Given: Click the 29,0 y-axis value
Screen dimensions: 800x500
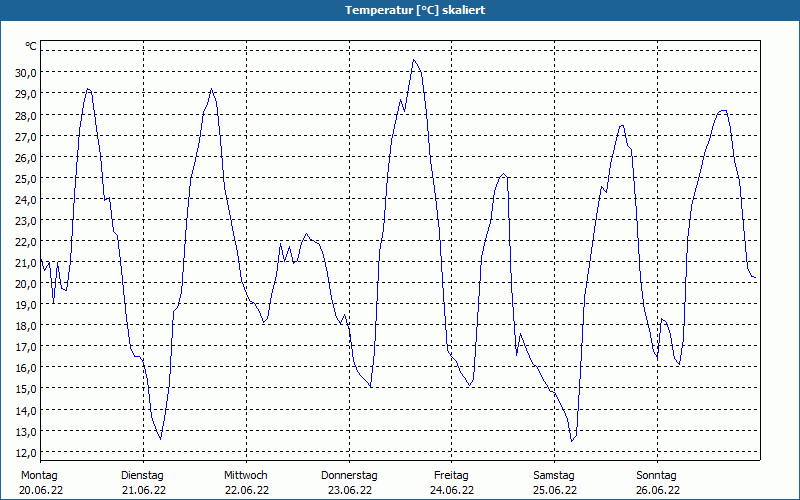Looking at the screenshot, I should click(26, 94).
